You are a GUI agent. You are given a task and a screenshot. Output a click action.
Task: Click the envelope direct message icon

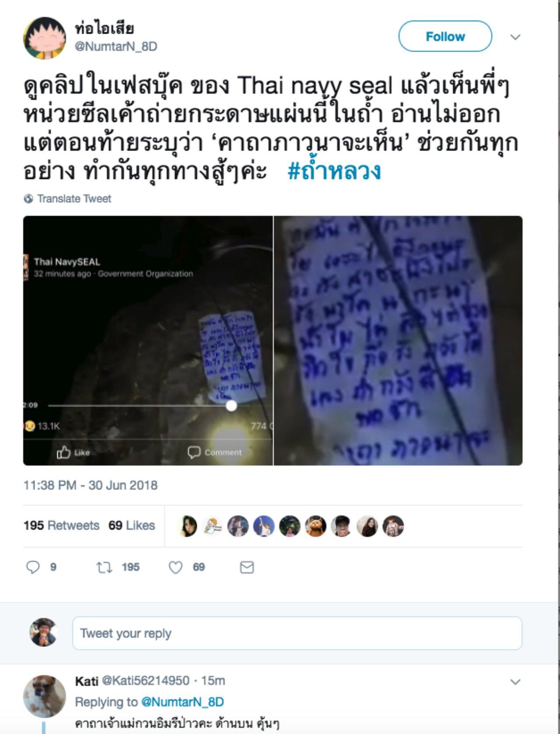247,568
